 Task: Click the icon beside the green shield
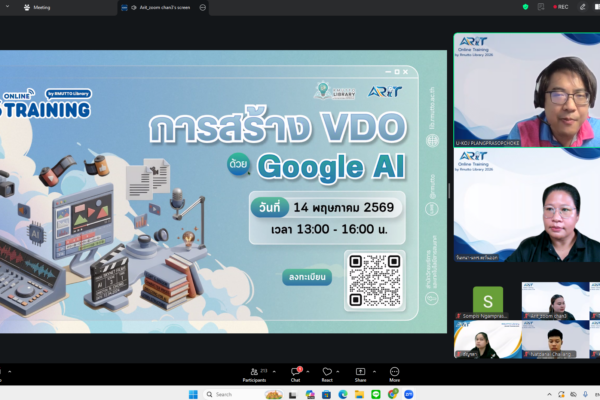pyautogui.click(x=541, y=7)
